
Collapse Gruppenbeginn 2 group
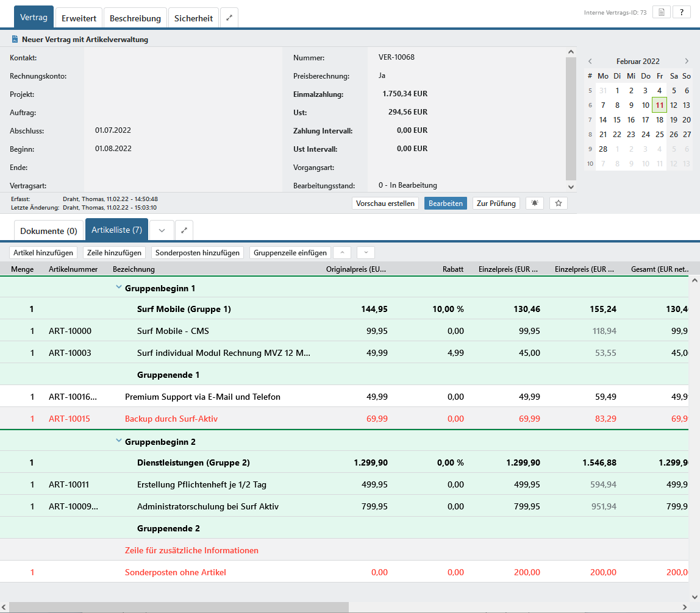tap(119, 442)
